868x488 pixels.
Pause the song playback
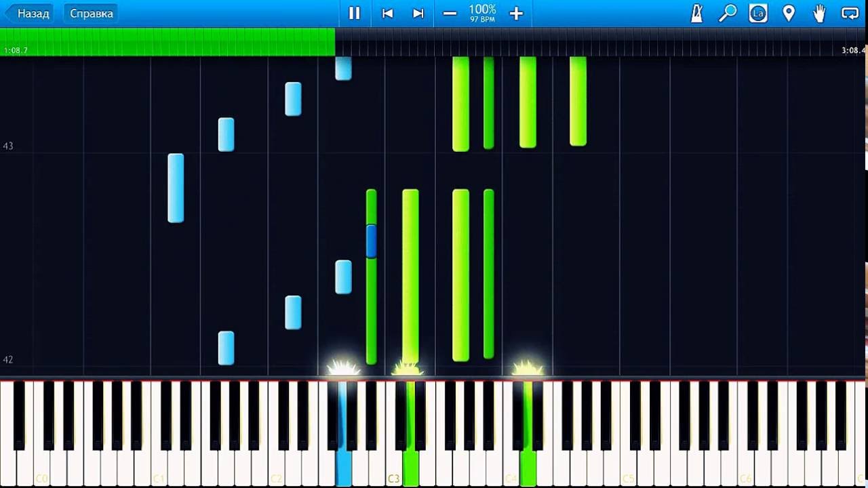pyautogui.click(x=354, y=13)
